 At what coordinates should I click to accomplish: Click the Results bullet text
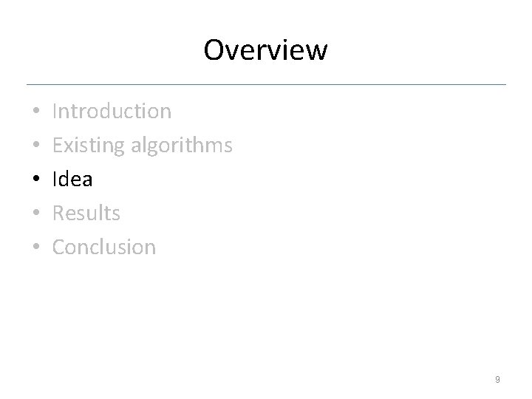[x=86, y=213]
